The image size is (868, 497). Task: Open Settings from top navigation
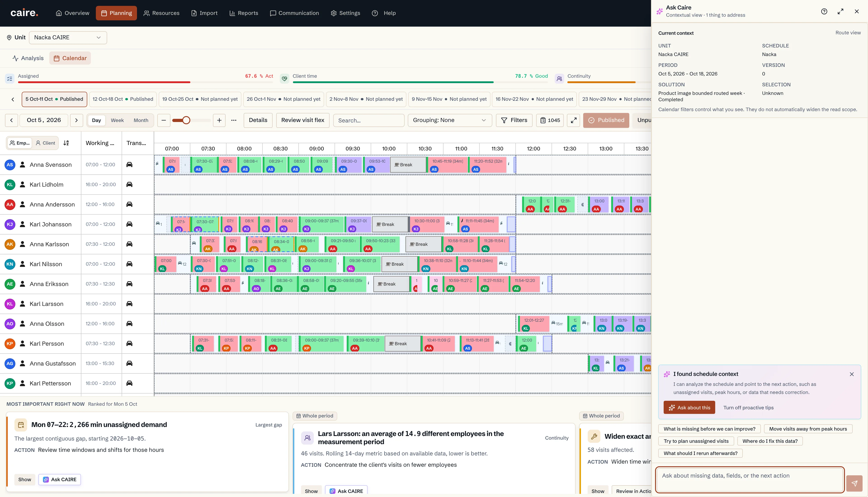(x=345, y=13)
